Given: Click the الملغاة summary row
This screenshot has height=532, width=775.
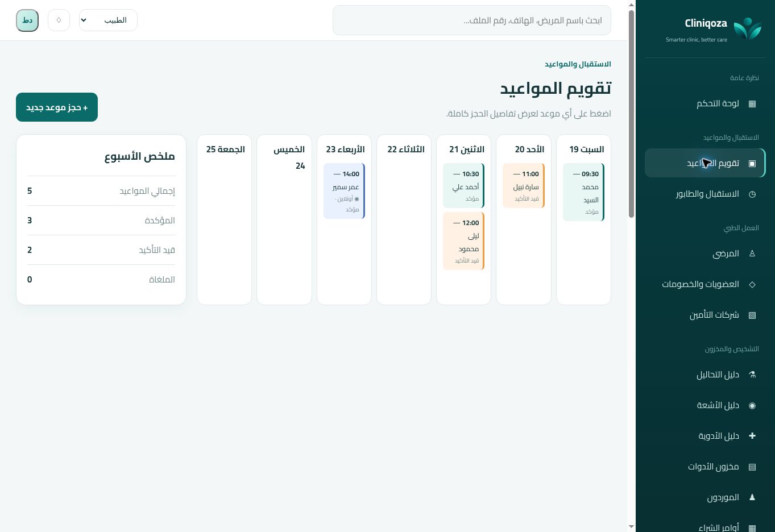Looking at the screenshot, I should [x=101, y=280].
